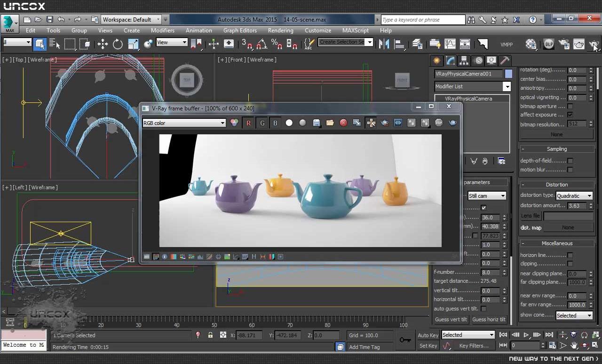The width and height of the screenshot is (602, 364).
Task: Toggle Track Mouse While Rendering button
Action: pos(371,123)
